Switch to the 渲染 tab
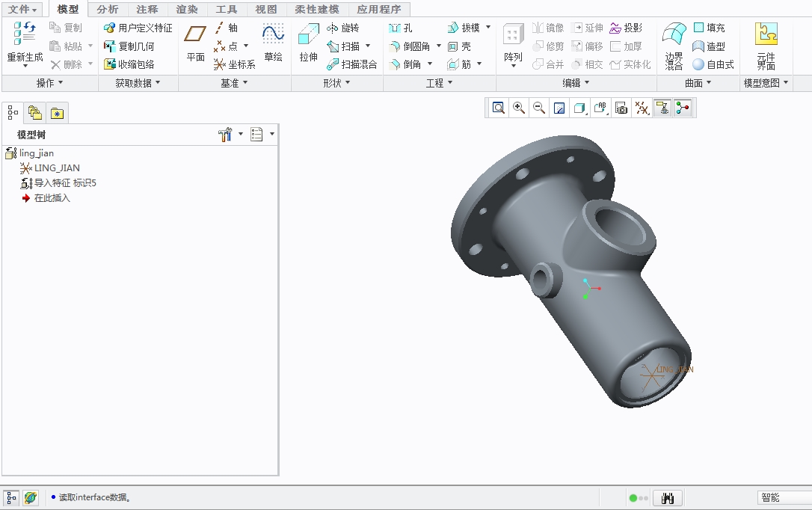 point(186,9)
